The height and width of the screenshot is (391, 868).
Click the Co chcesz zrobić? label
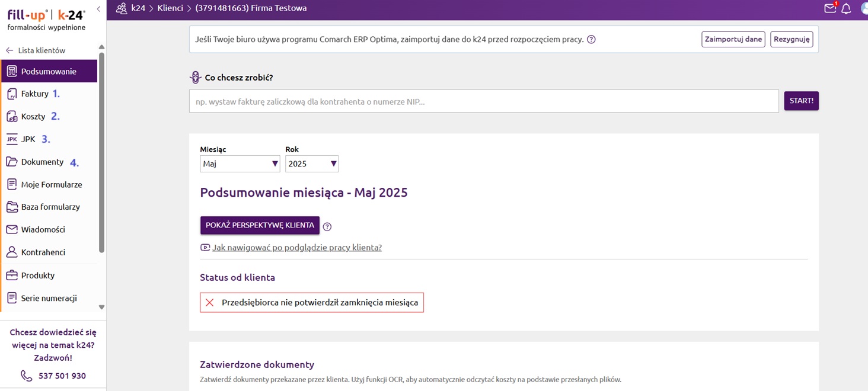(239, 78)
